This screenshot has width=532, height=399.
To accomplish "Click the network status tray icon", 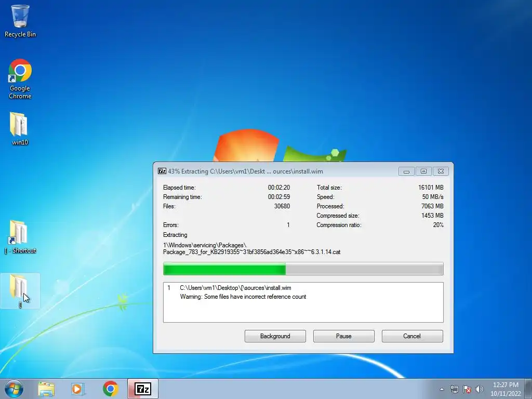I will point(454,389).
